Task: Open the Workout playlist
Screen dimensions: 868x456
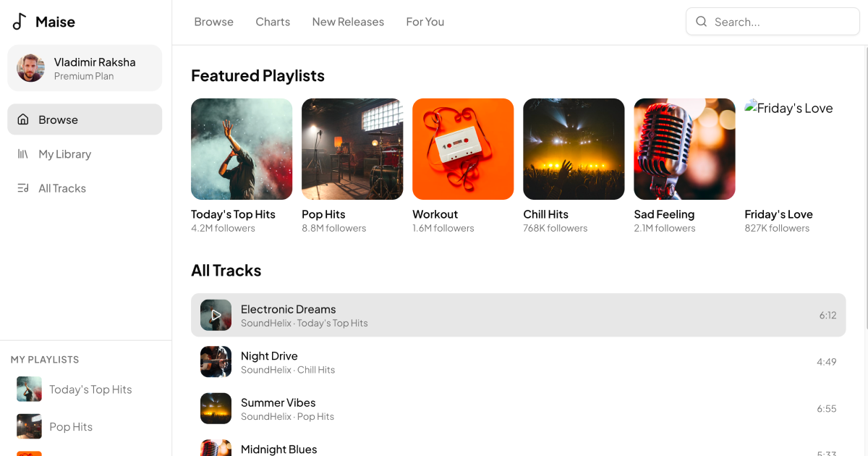Action: [463, 148]
